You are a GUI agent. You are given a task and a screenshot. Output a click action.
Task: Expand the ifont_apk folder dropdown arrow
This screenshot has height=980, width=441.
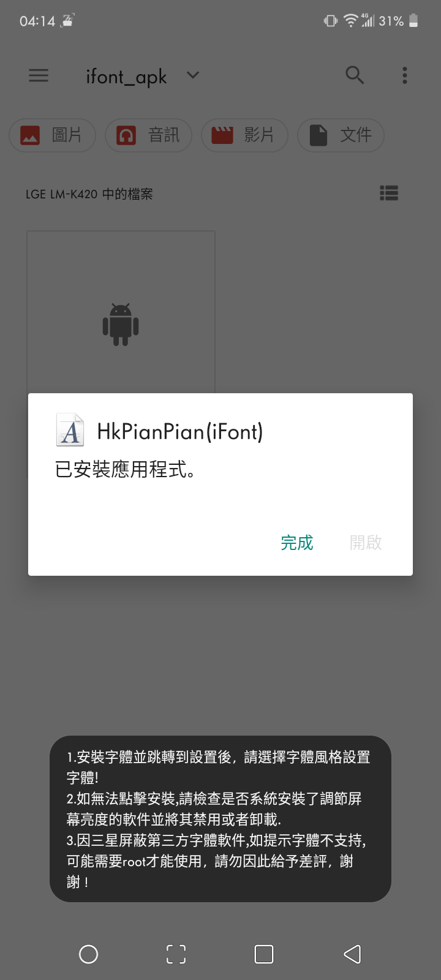point(193,75)
